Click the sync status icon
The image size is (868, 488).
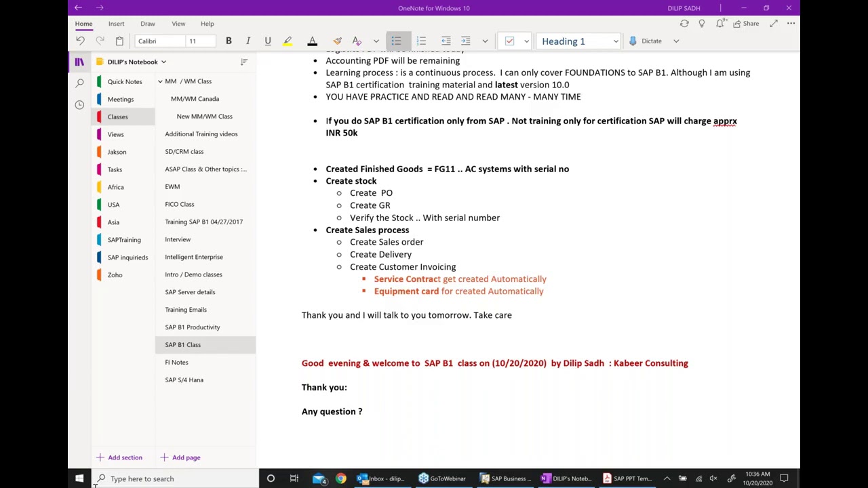[x=684, y=24]
